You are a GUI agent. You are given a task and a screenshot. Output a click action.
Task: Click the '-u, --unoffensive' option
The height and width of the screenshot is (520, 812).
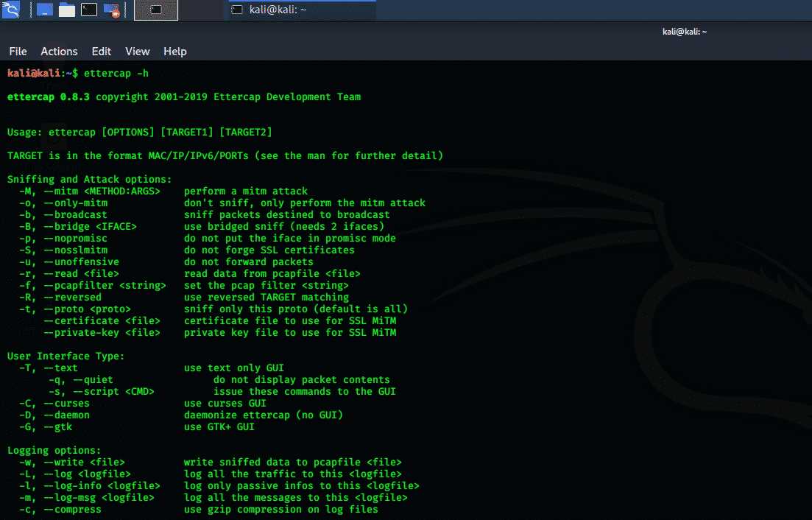[x=69, y=262]
